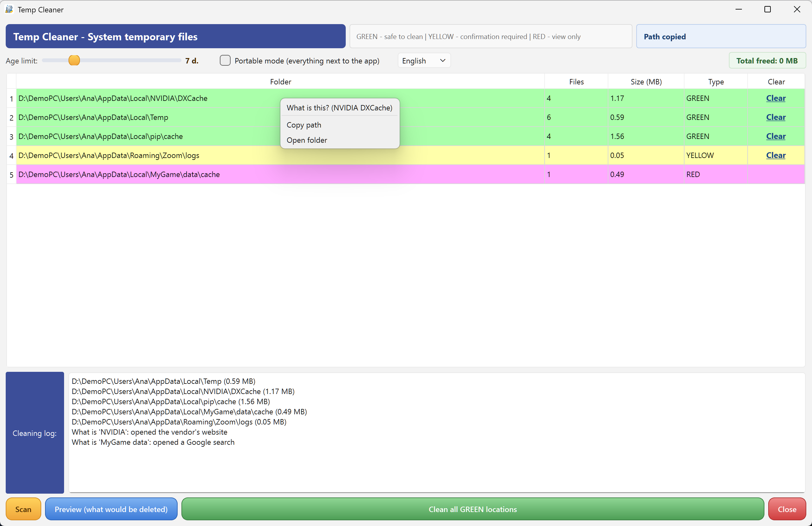Select folder path Local\pip\cache cell
812x526 pixels.
point(280,136)
